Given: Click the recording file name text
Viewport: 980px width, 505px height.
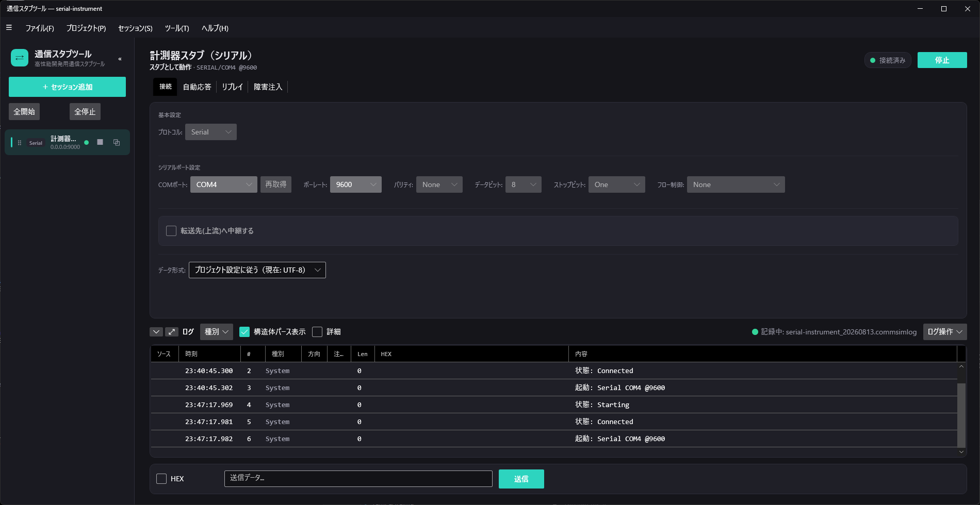Looking at the screenshot, I should click(x=851, y=332).
